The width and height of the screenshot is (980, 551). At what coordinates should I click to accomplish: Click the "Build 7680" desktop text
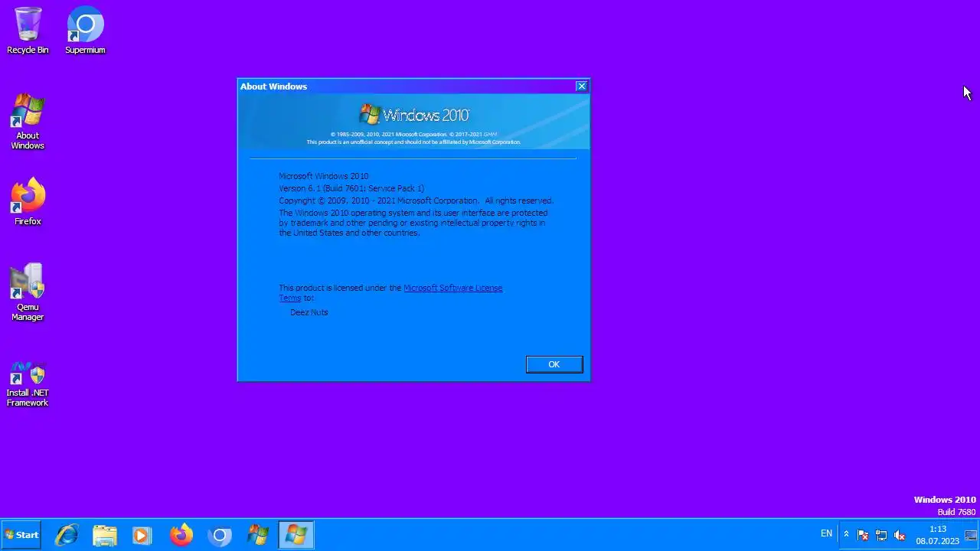[957, 512]
